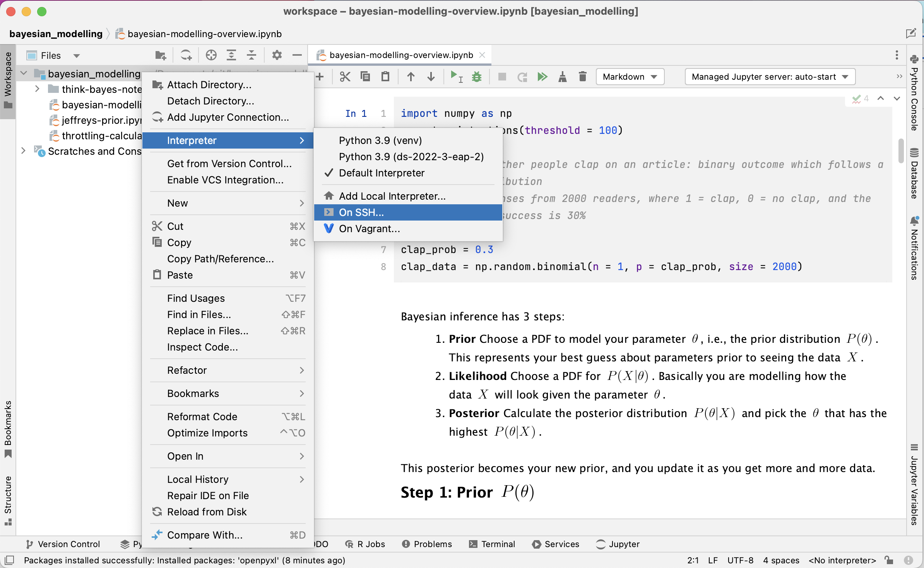Delete cell with the trash icon
The height and width of the screenshot is (568, 924).
click(x=583, y=77)
